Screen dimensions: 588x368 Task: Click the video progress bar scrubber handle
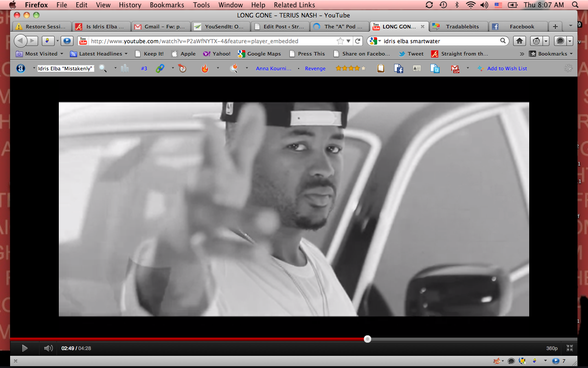pos(367,339)
